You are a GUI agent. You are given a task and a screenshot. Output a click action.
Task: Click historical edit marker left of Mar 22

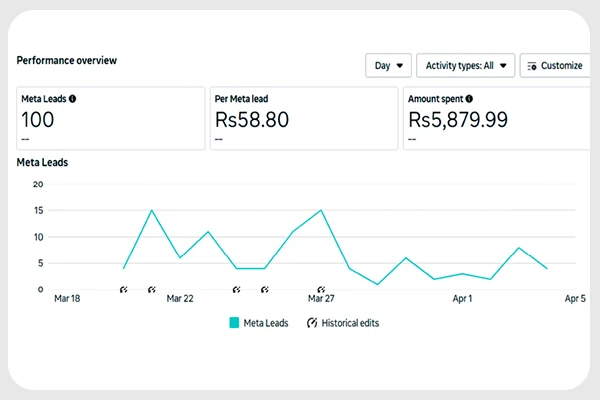[152, 290]
